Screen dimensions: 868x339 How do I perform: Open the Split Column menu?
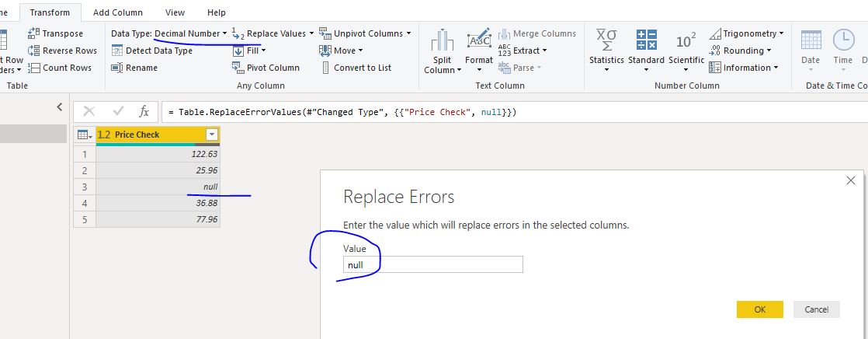pos(443,51)
